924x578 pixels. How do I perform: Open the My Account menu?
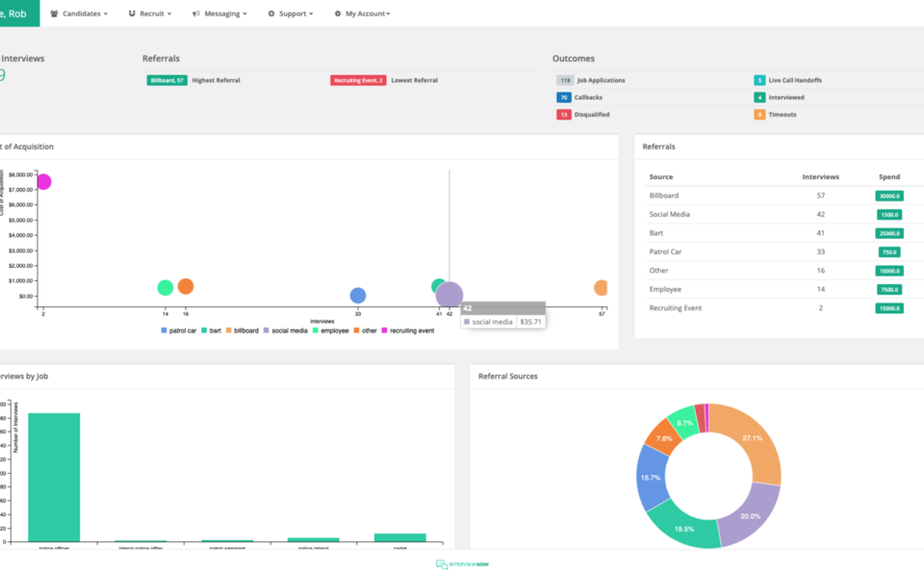[363, 13]
